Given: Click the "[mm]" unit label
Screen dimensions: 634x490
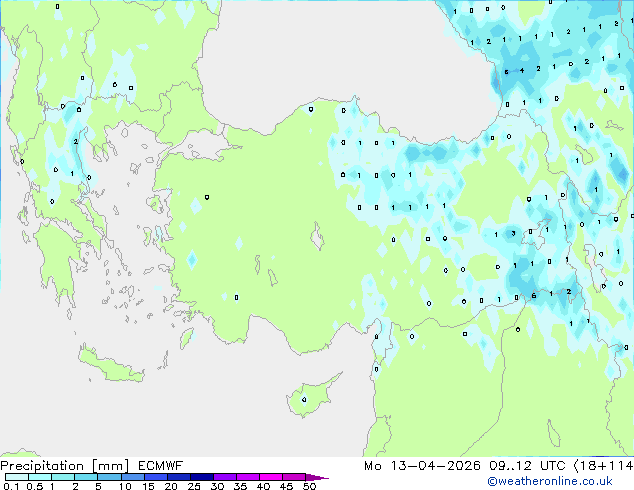Looking at the screenshot, I should tap(110, 466).
